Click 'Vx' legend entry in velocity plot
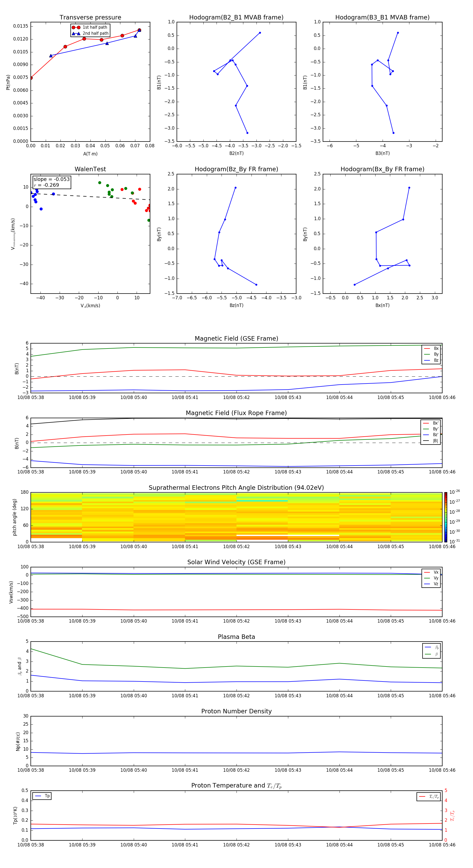The height and width of the screenshot is (868, 473). click(x=431, y=572)
